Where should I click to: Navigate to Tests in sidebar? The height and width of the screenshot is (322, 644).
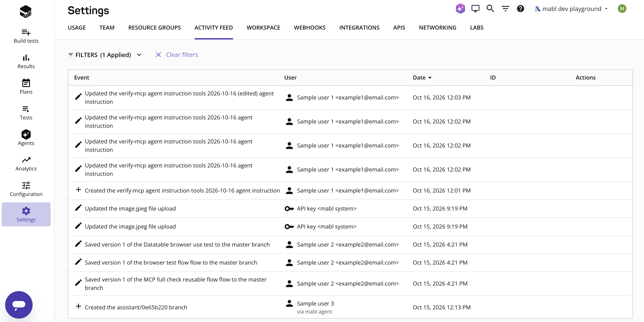click(x=26, y=113)
